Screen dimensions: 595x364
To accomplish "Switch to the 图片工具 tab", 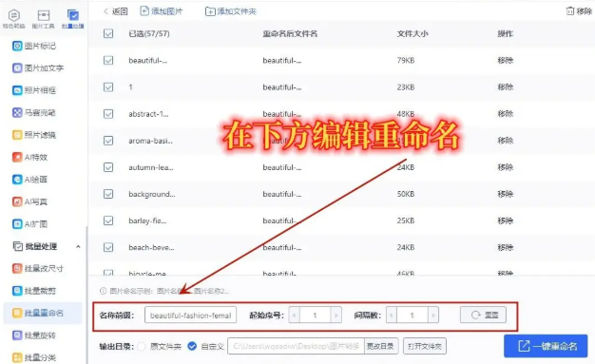I will (44, 19).
